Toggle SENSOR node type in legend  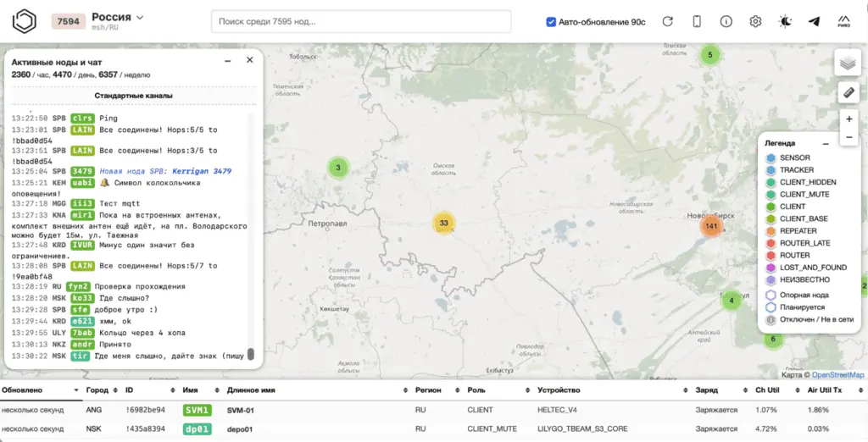(x=793, y=157)
